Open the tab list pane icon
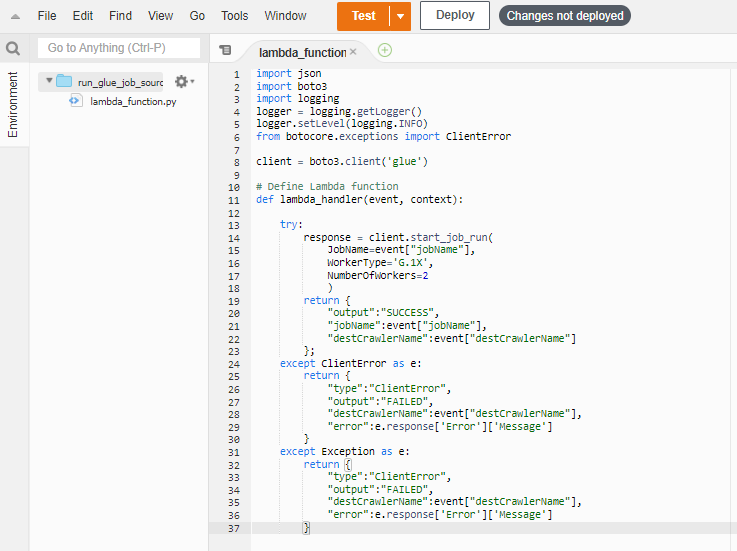Image resolution: width=737 pixels, height=551 pixels. tap(225, 50)
